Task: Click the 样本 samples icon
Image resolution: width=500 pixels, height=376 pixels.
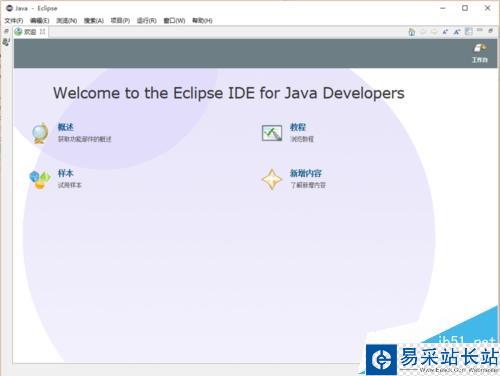Action: point(40,180)
